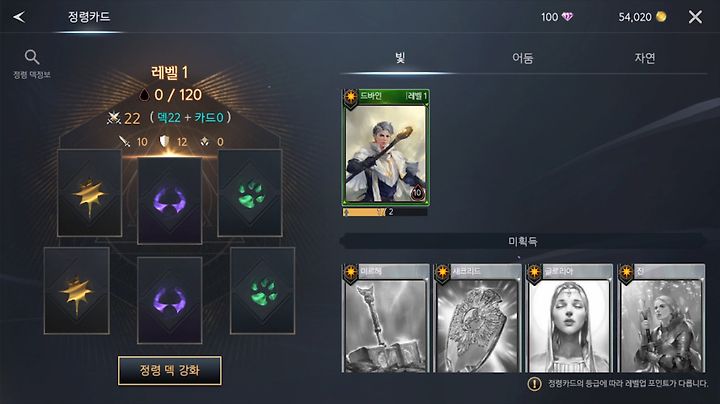This screenshot has width=720, height=404.
Task: Select upper gold light card slot
Action: [90, 193]
